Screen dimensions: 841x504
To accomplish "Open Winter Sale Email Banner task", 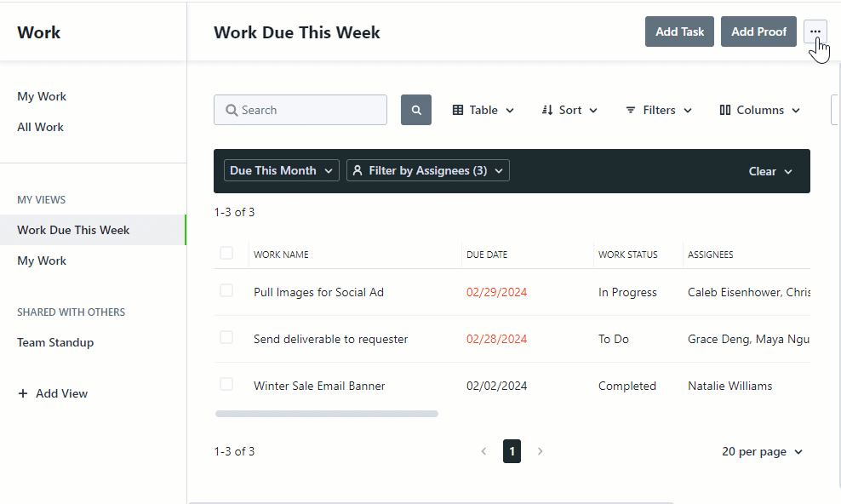I will pyautogui.click(x=319, y=386).
